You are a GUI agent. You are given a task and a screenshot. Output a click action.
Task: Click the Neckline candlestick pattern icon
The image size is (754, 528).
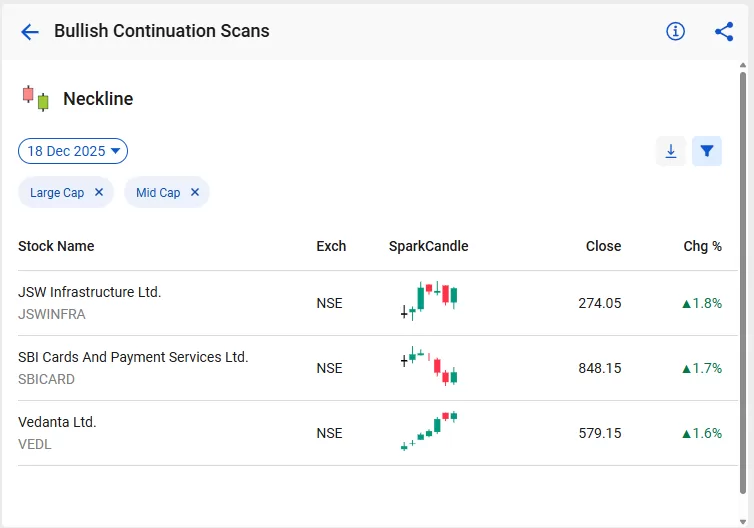click(36, 99)
